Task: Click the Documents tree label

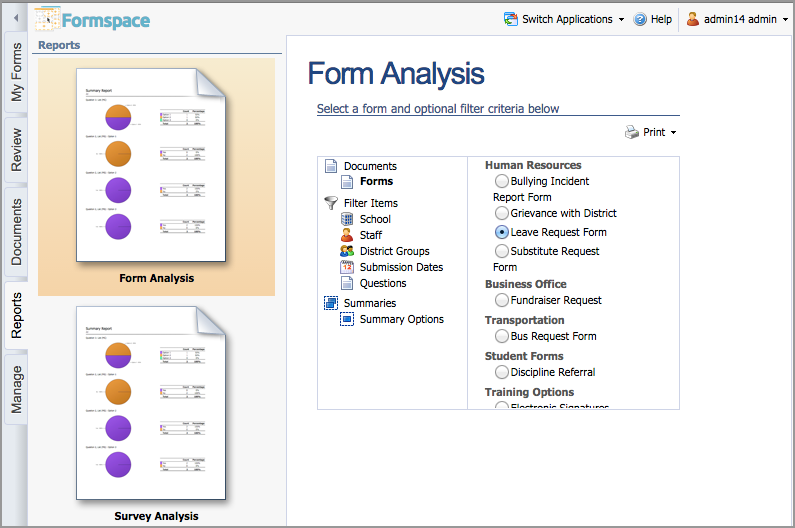Action: click(370, 166)
